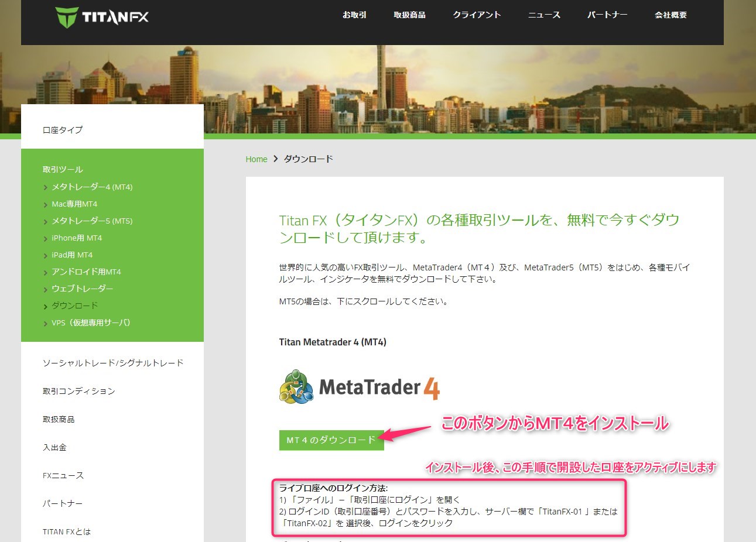Open Mac専用MT4 sidebar link
The height and width of the screenshot is (542, 756).
click(74, 204)
